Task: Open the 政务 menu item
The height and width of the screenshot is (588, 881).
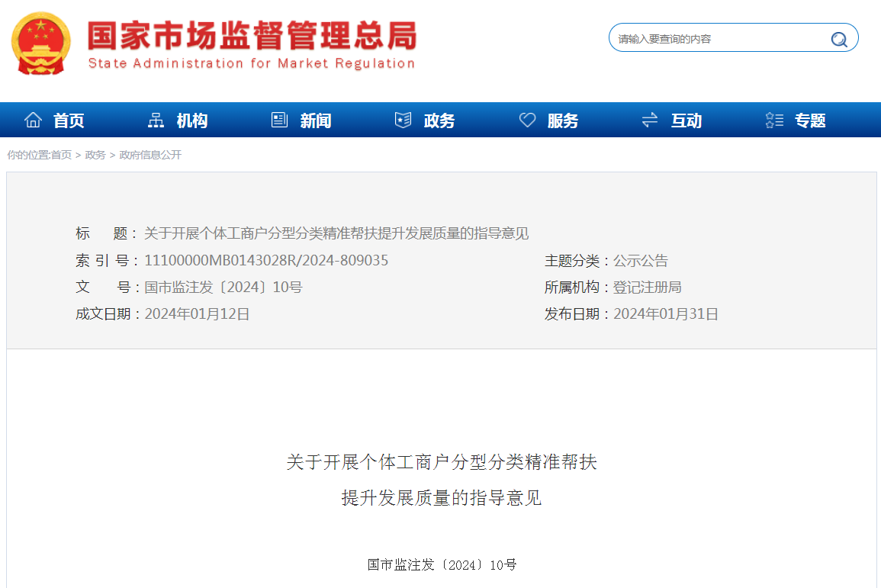Action: [439, 120]
